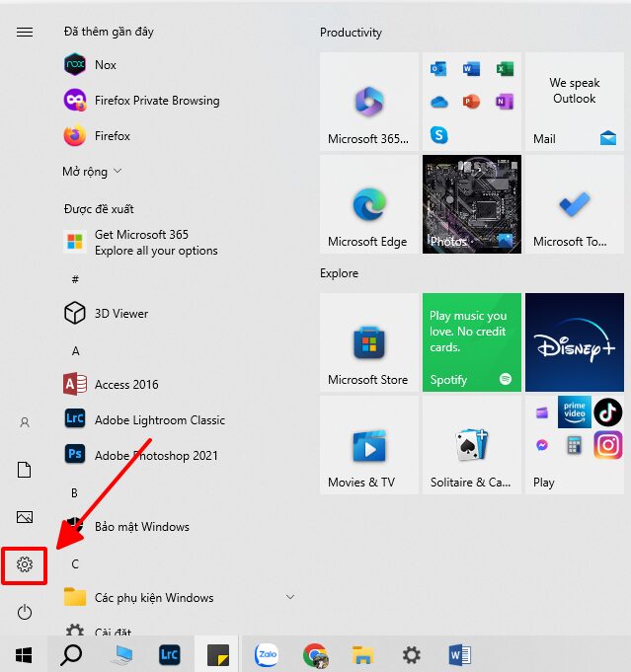This screenshot has width=631, height=672.
Task: Expand the Mở rộng list
Action: tap(92, 172)
